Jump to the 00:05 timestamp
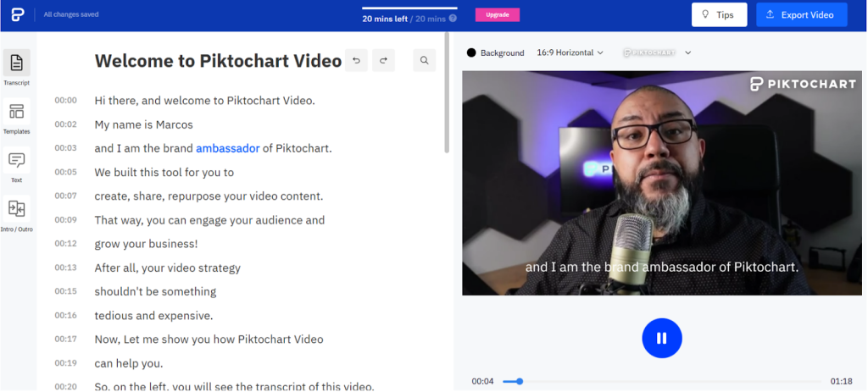The width and height of the screenshot is (868, 392). pos(65,172)
